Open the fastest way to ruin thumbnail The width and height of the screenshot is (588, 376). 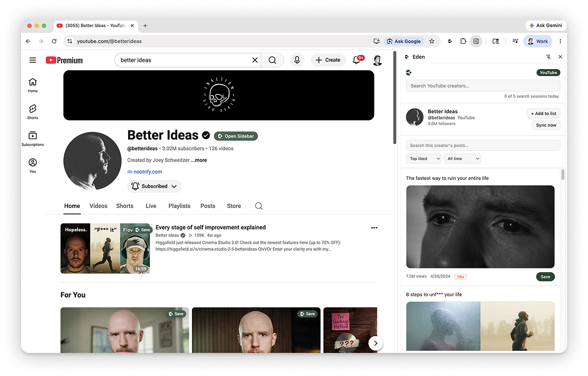point(480,227)
